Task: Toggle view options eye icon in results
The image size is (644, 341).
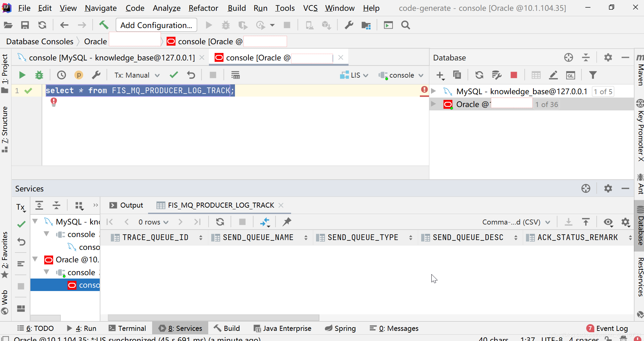Action: click(608, 222)
